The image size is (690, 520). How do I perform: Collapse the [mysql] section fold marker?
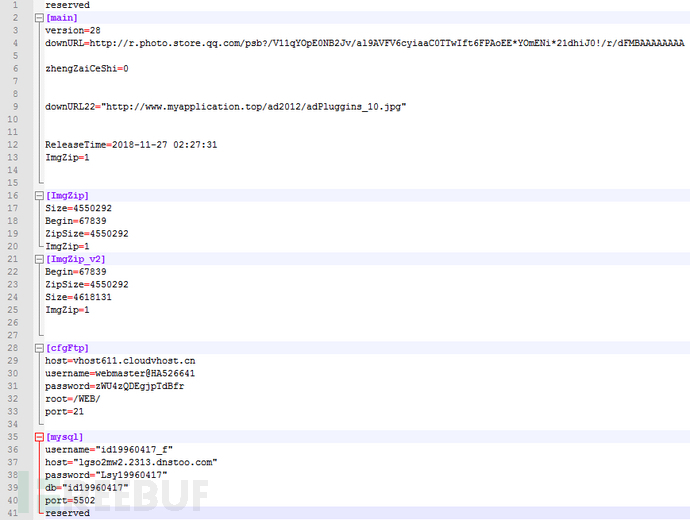[x=39, y=437]
